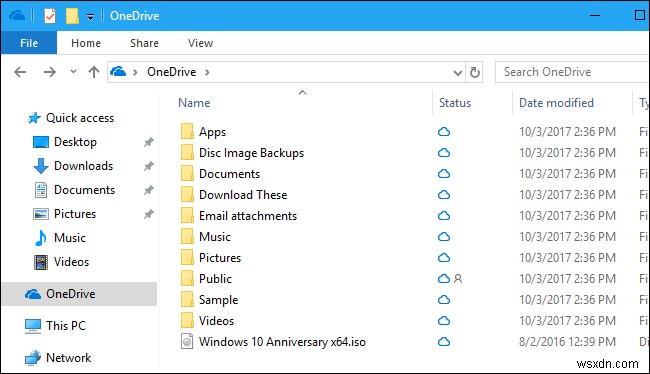The width and height of the screenshot is (650, 374).
Task: Click the OneDrive breadcrumb in address bar
Action: pos(172,72)
